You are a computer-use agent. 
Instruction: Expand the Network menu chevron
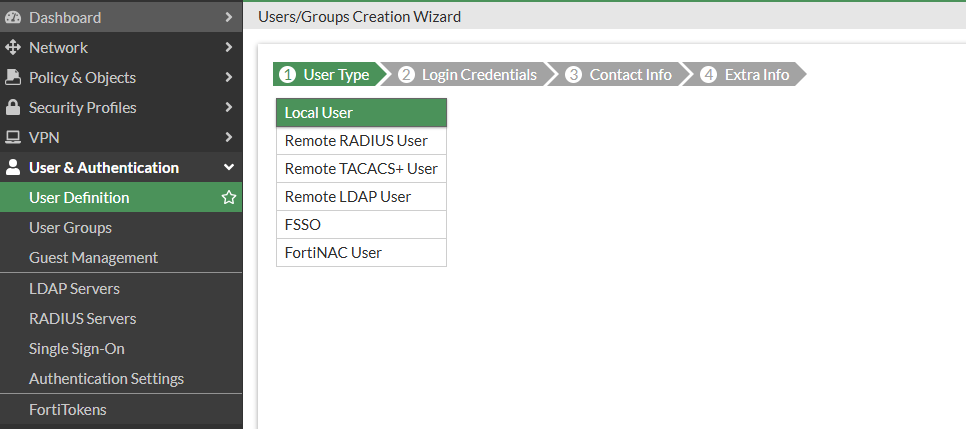pos(229,47)
